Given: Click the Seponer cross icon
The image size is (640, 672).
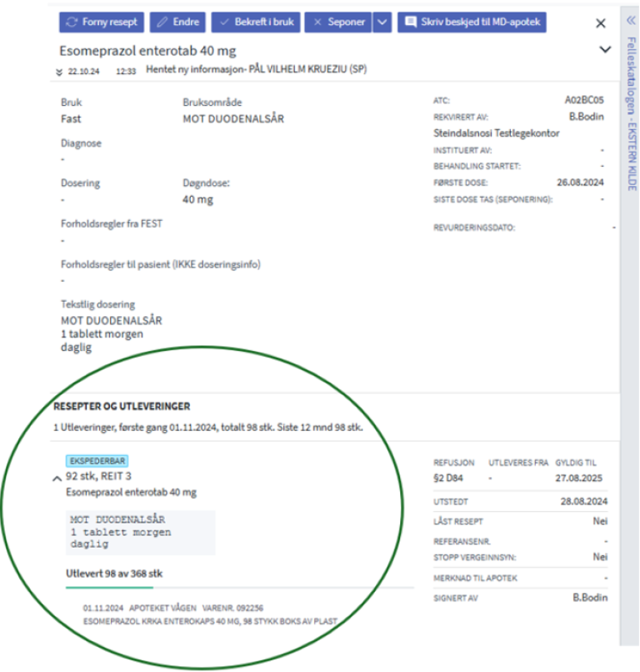Looking at the screenshot, I should tap(317, 23).
